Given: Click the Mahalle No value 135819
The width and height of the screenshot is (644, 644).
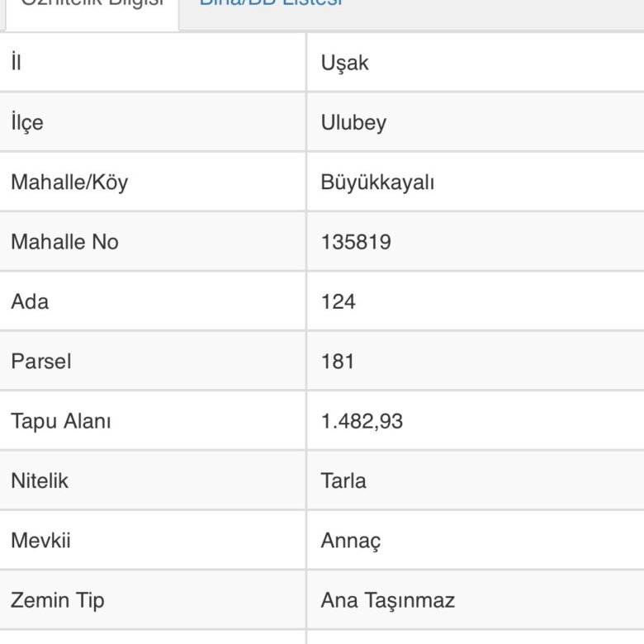Looking at the screenshot, I should pyautogui.click(x=356, y=242).
